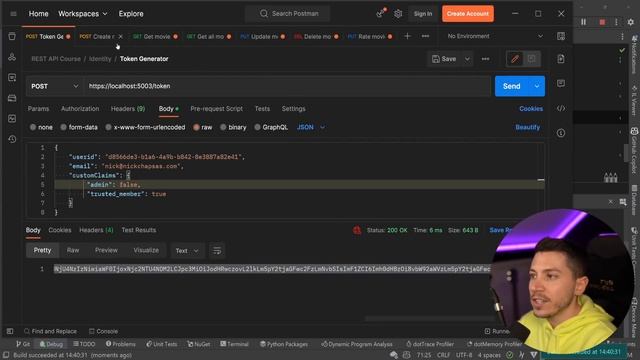Select the binary body type
Screen dimensions: 640x360
click(233, 127)
